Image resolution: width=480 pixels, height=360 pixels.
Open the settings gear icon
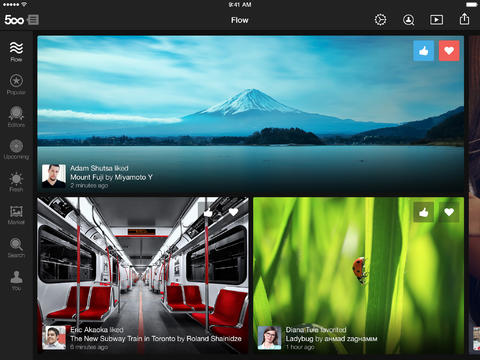pos(380,20)
